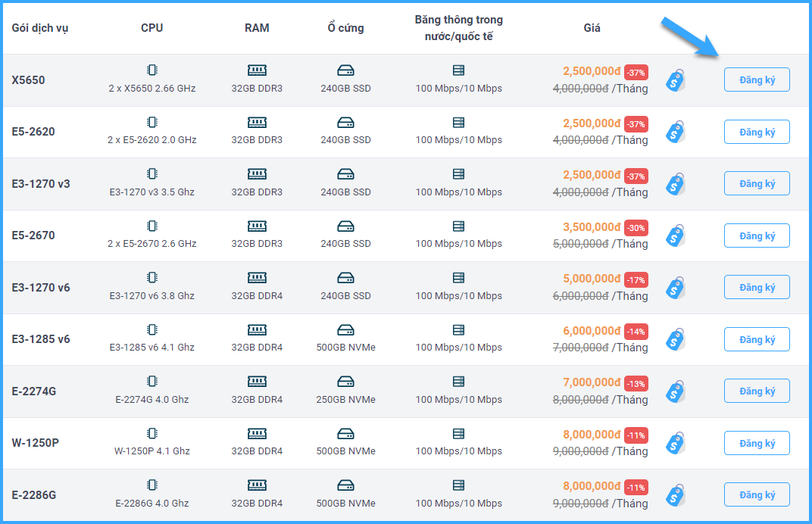This screenshot has height=524, width=812.
Task: Click the price tag icon for E5-2620
Action: (676, 132)
